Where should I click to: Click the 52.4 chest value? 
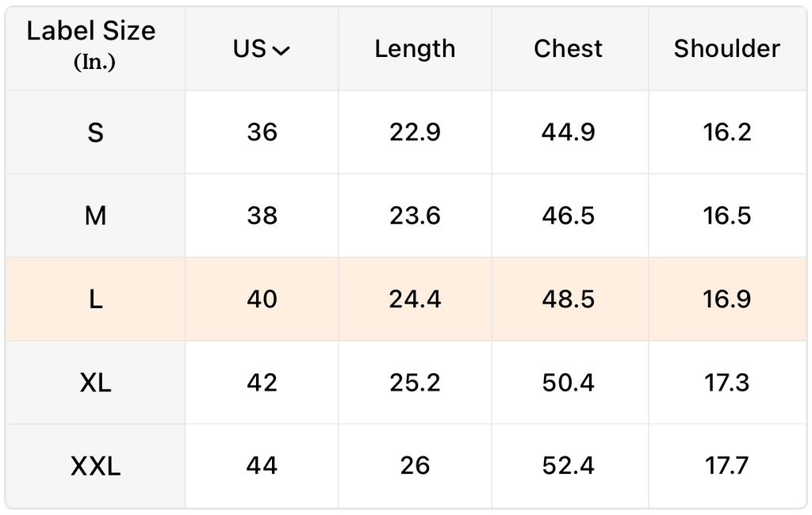568,466
